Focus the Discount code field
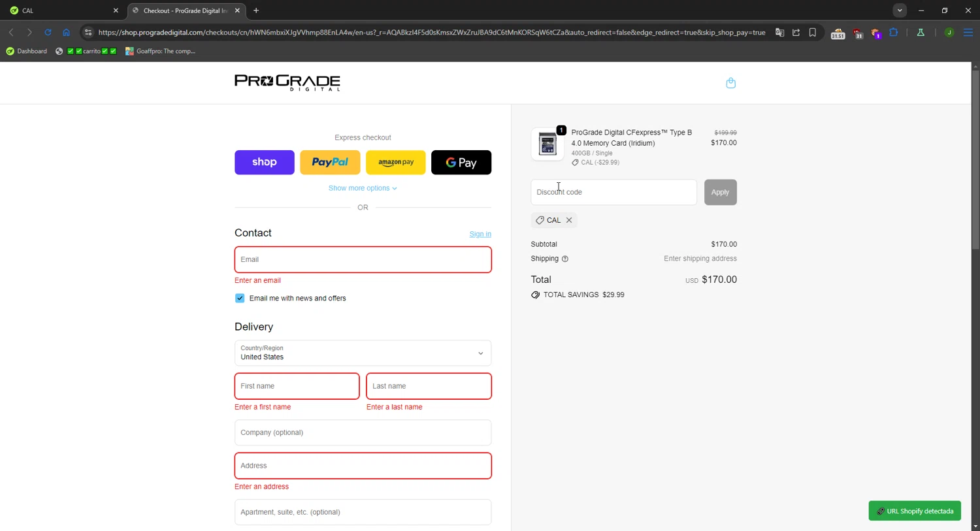Viewport: 980px width, 531px height. click(613, 192)
